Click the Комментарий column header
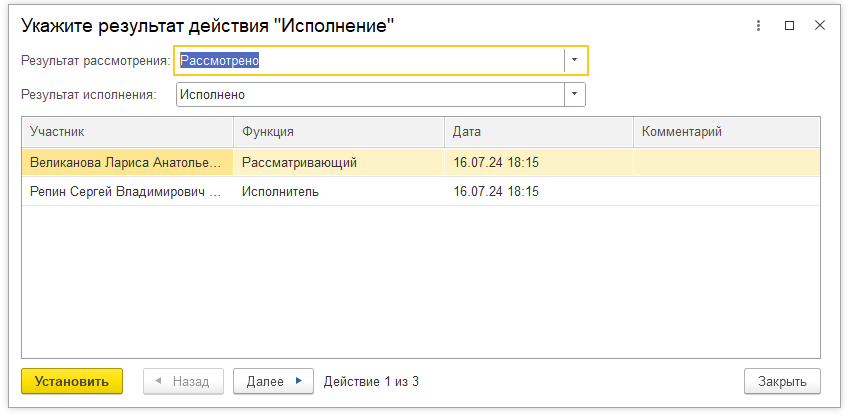This screenshot has width=848, height=417. point(726,132)
